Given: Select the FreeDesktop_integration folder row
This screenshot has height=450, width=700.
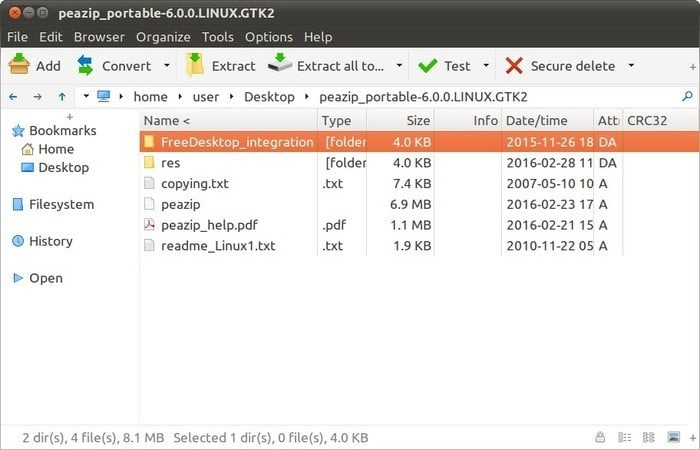Looking at the screenshot, I should pos(419,142).
